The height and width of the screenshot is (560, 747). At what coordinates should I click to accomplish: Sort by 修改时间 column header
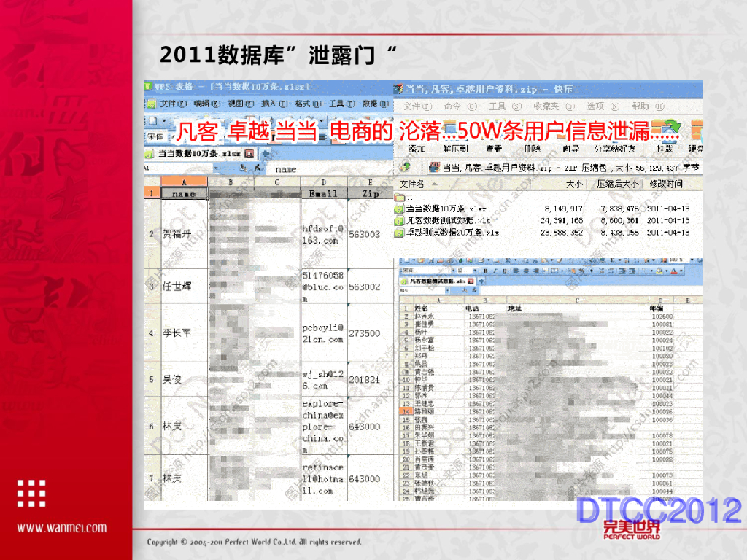click(665, 184)
